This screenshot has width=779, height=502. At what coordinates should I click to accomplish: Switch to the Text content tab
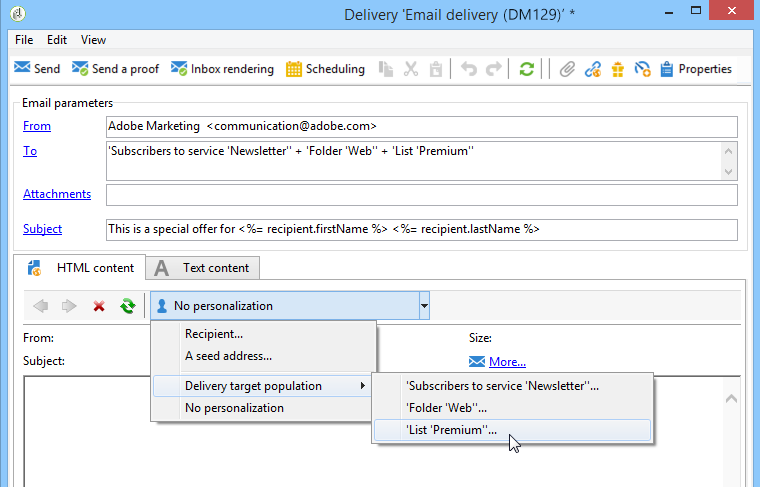(203, 268)
